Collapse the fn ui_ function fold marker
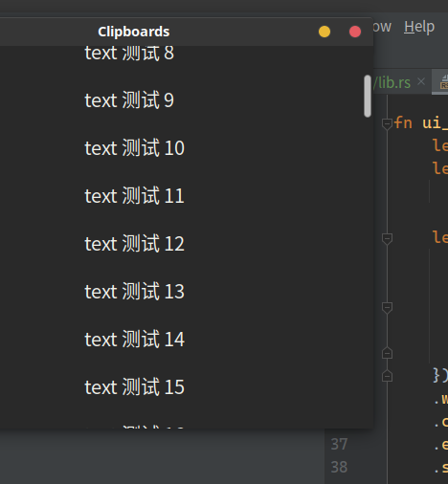Image resolution: width=448 pixels, height=484 pixels. click(387, 123)
